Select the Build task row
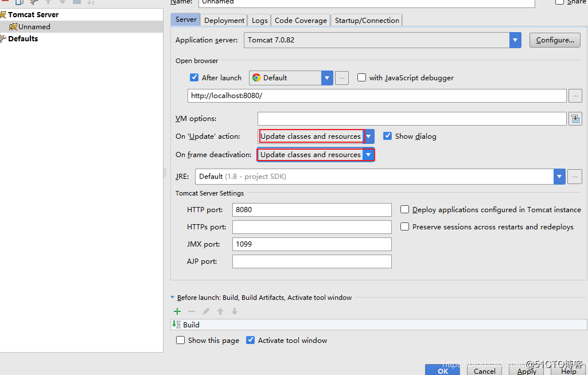The height and width of the screenshot is (375, 588). pyautogui.click(x=379, y=325)
